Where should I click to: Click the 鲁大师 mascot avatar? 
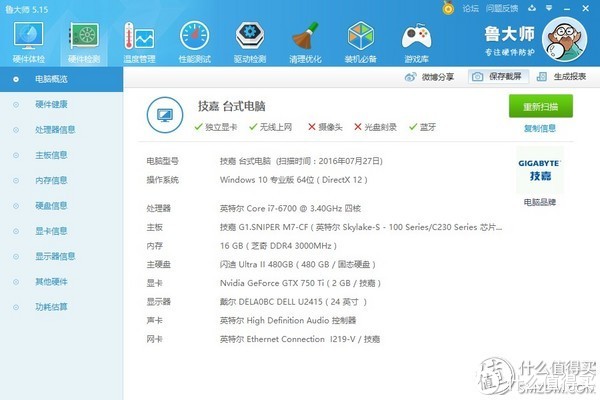pos(564,39)
